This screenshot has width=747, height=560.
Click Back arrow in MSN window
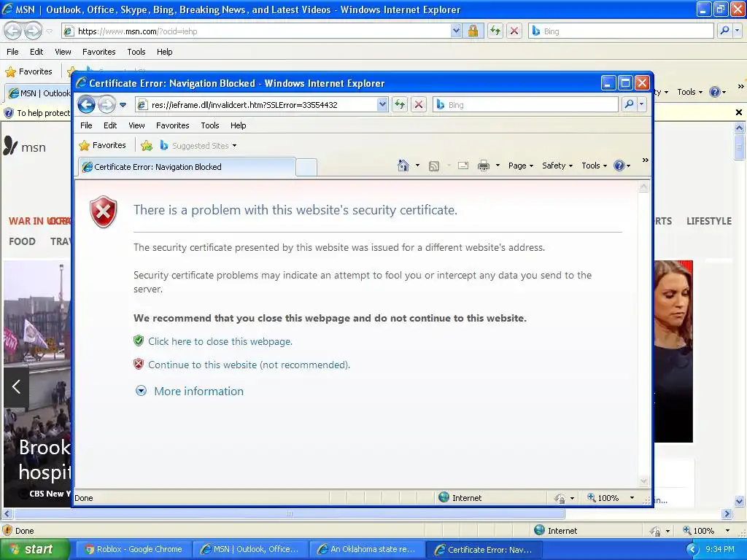pos(13,31)
